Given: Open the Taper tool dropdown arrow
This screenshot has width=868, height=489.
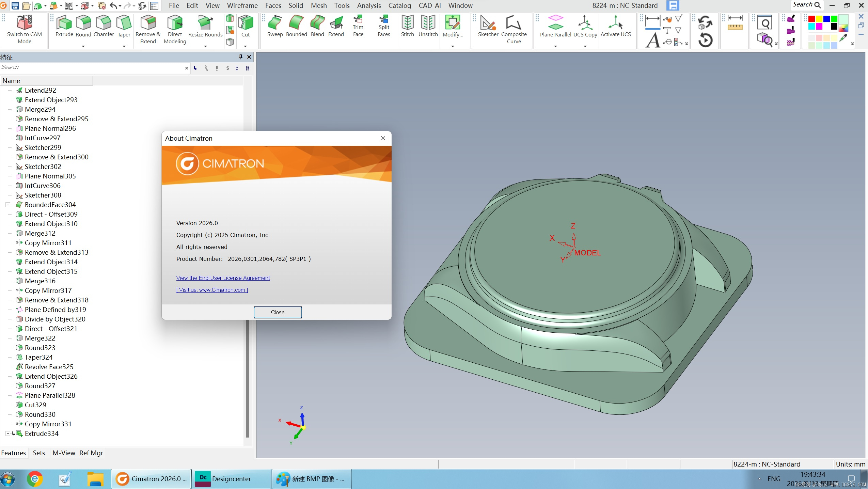Looking at the screenshot, I should pyautogui.click(x=124, y=46).
